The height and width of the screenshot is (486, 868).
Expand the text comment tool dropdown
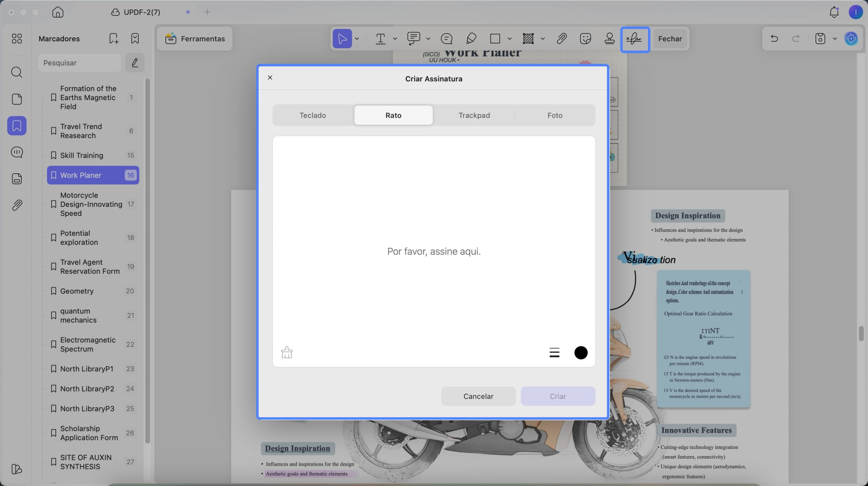428,39
